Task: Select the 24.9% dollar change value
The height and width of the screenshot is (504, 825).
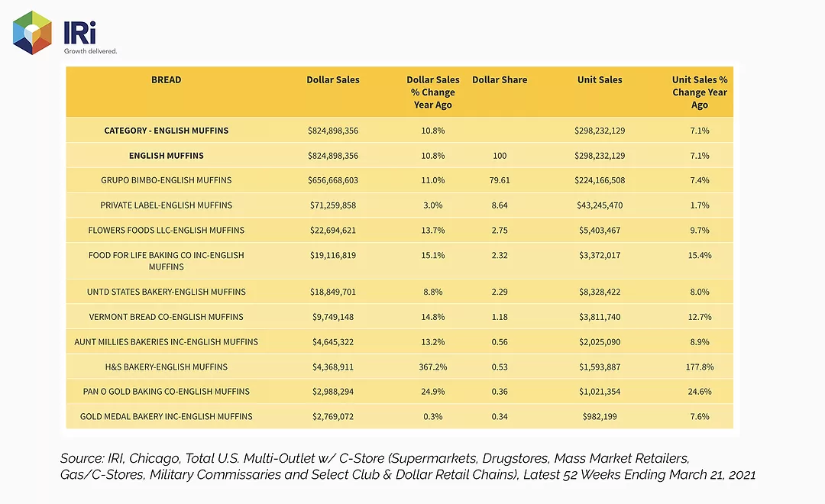Action: (x=433, y=392)
